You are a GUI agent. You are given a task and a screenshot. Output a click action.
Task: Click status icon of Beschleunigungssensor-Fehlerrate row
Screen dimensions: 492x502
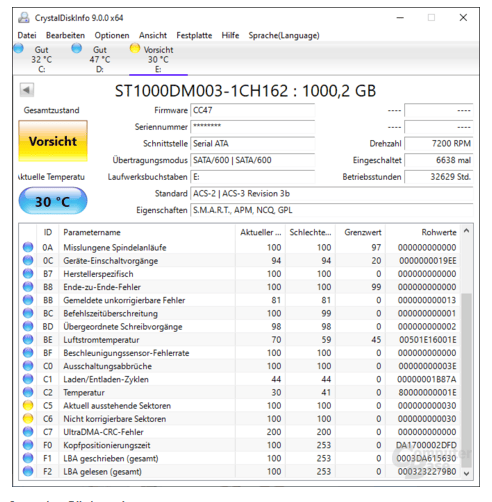tap(28, 353)
